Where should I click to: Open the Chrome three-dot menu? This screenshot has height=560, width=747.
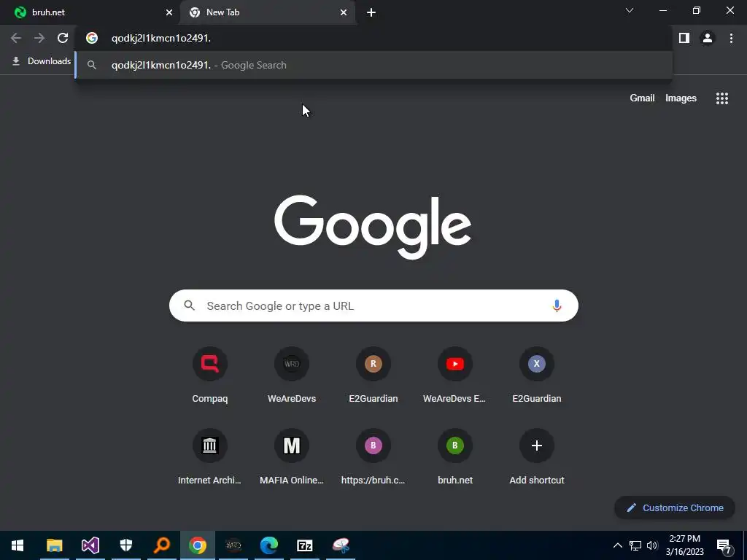pyautogui.click(x=731, y=38)
